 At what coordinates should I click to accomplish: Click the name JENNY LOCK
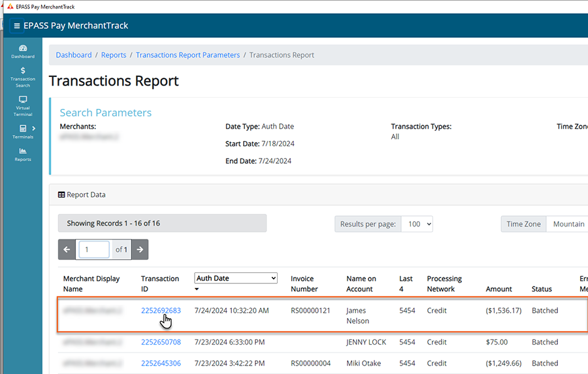(366, 342)
